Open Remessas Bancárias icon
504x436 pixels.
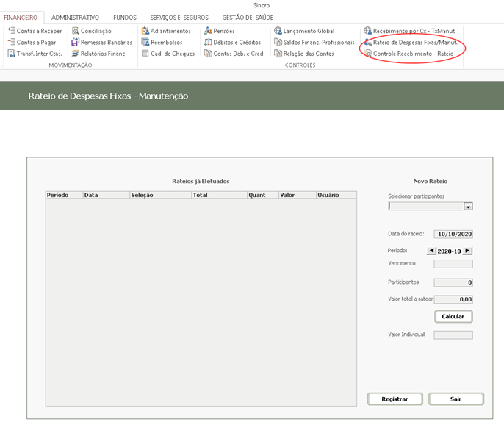(x=75, y=43)
